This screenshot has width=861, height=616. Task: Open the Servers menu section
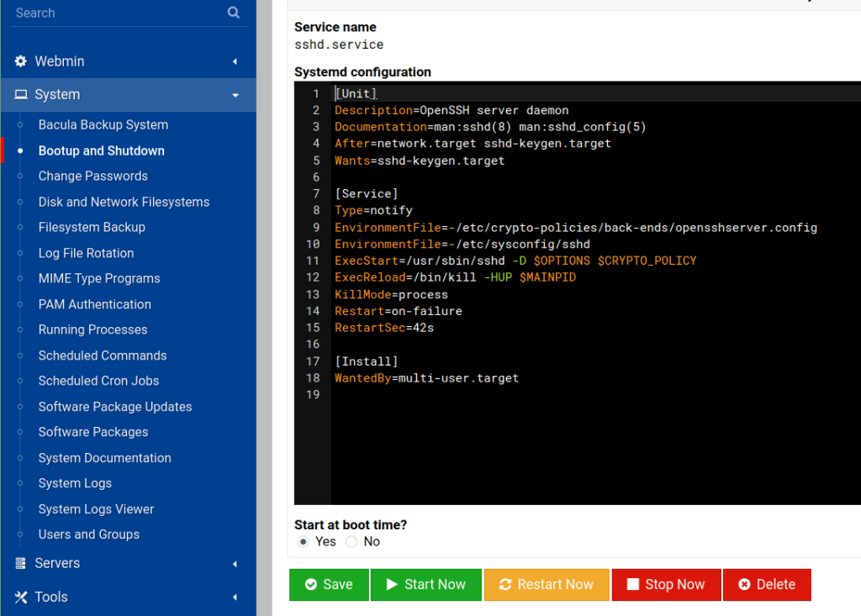(129, 563)
